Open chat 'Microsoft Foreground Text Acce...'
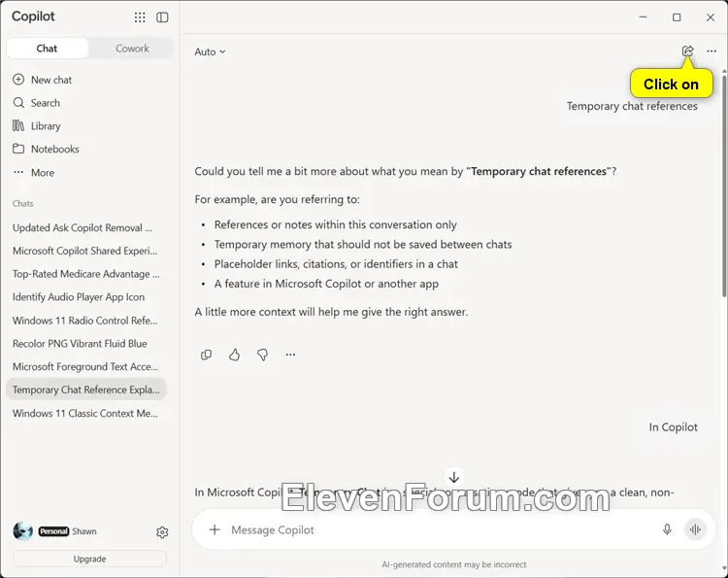Image resolution: width=728 pixels, height=578 pixels. click(86, 366)
